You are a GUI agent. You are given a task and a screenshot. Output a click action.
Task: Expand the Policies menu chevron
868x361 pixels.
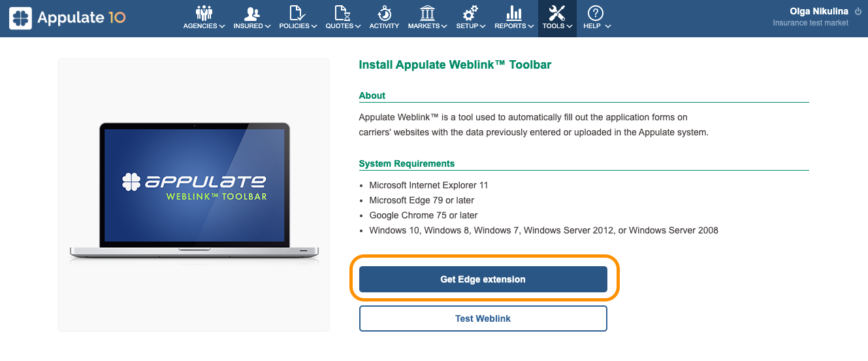pos(314,26)
